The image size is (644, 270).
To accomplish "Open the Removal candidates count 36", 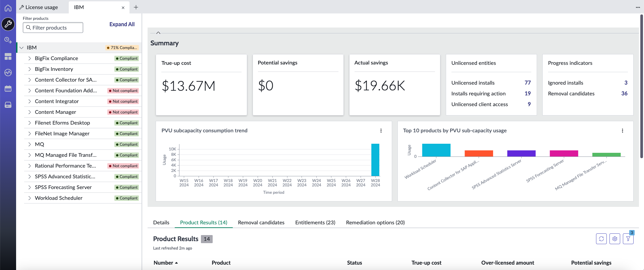I will tap(624, 93).
